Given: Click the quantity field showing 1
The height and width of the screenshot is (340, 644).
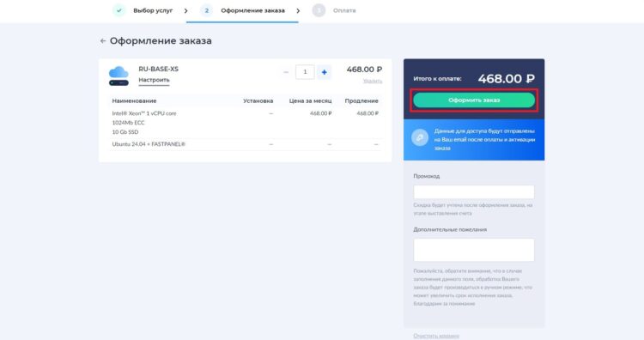Looking at the screenshot, I should coord(305,72).
